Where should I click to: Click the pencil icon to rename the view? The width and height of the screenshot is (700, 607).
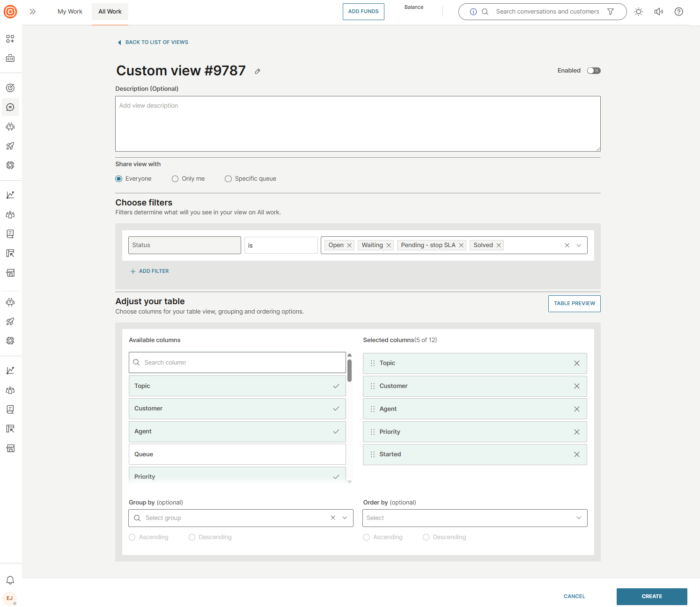[258, 71]
